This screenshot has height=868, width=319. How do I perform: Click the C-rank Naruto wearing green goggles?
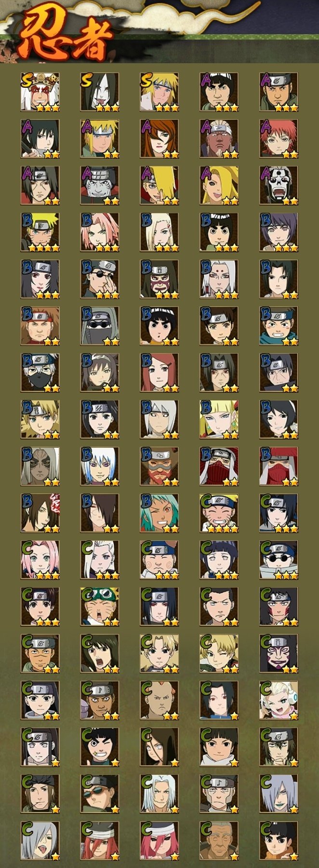click(x=100, y=607)
